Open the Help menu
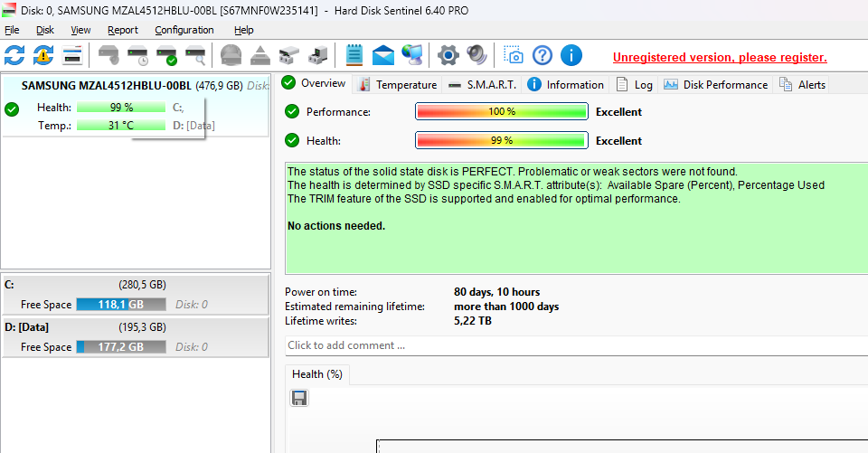 click(243, 30)
